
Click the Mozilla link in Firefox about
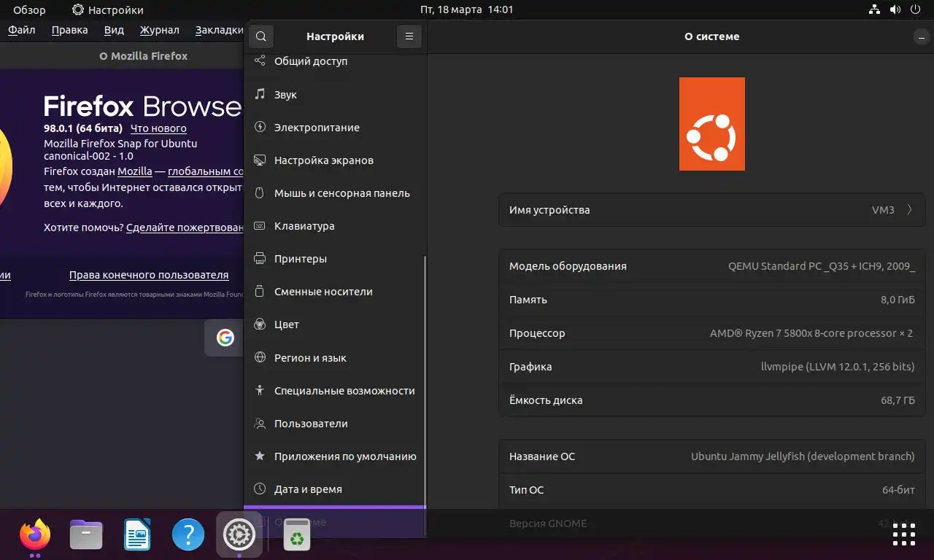tap(135, 171)
